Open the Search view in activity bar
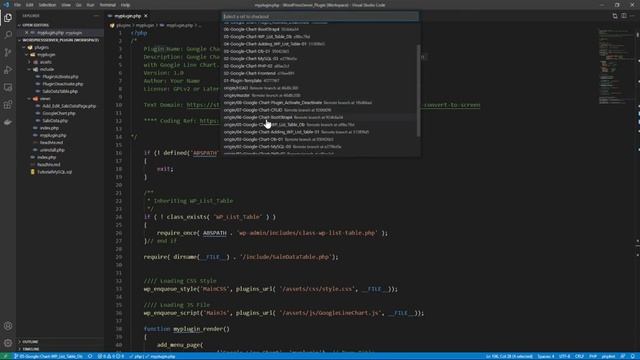 click(8, 35)
